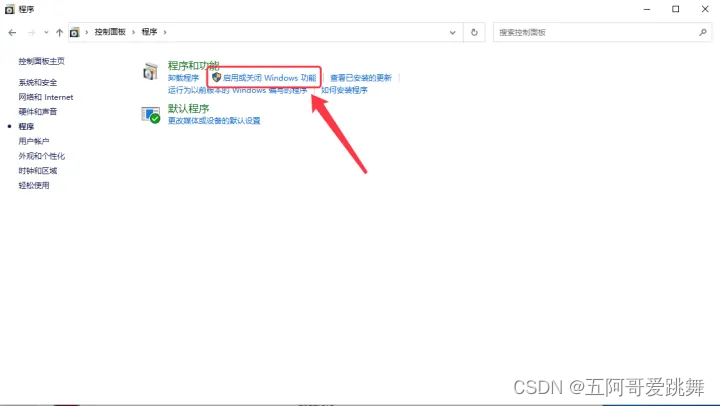The width and height of the screenshot is (720, 406).
Task: Expand chevron after 控制面板 breadcrumb
Action: point(134,32)
